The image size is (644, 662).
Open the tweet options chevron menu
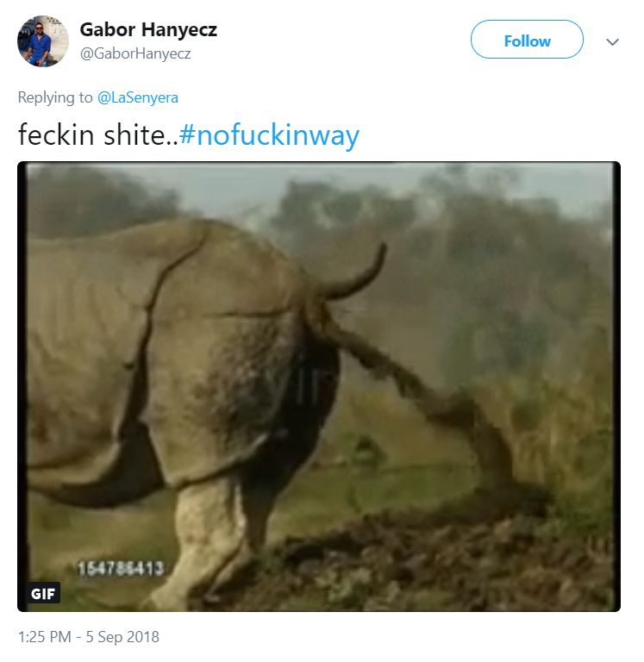point(613,41)
